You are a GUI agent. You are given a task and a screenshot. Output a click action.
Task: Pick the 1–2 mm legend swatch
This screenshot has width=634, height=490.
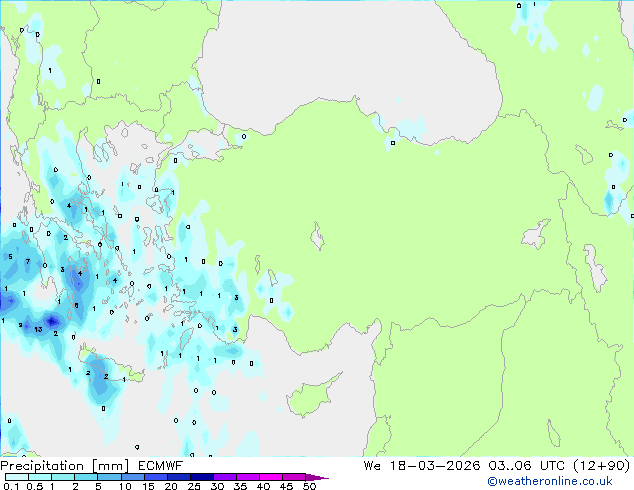63,477
